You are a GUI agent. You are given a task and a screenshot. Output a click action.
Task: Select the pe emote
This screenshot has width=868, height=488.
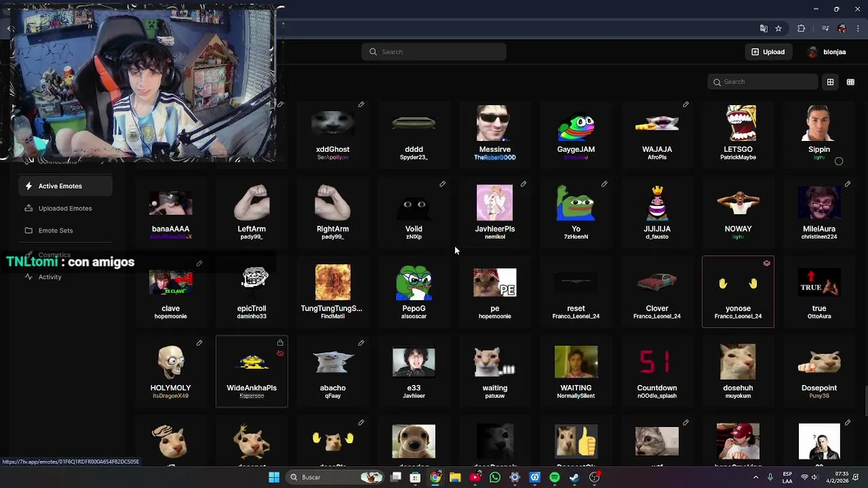pos(495,291)
